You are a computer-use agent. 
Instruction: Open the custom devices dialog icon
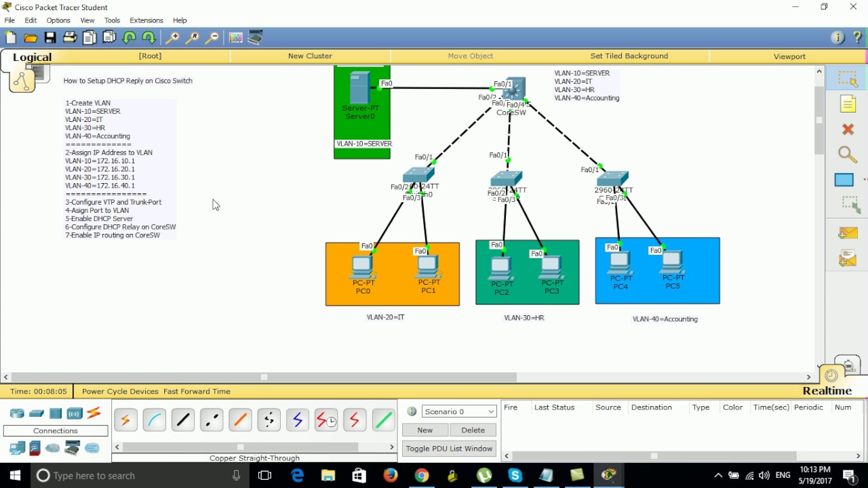point(255,38)
